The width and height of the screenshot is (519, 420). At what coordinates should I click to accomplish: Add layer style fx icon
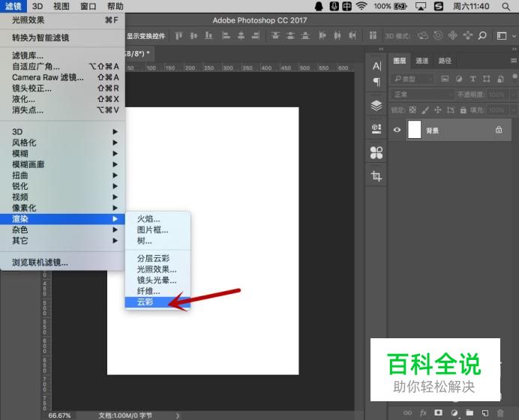click(423, 412)
